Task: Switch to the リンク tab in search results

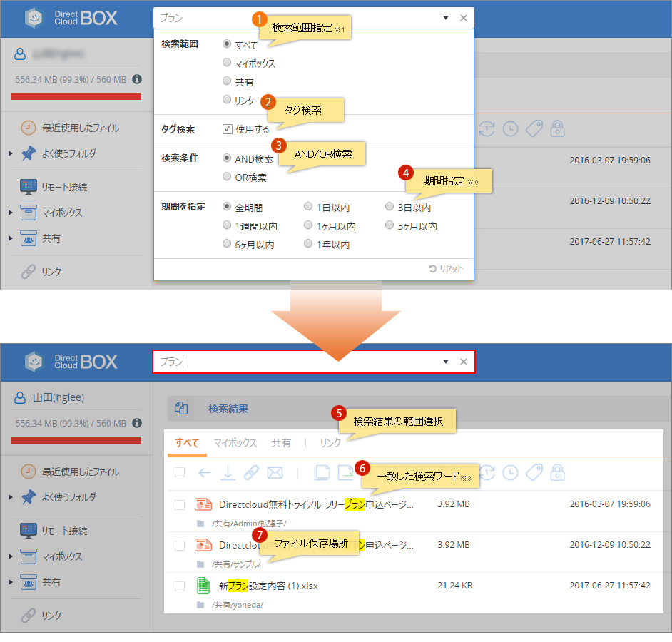Action: point(330,443)
